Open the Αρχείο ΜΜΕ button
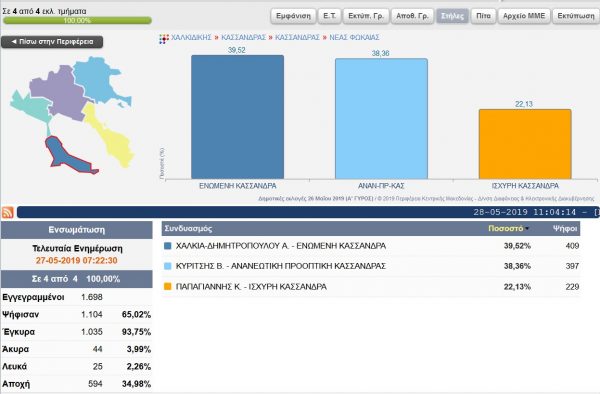Screen dimensions: 600x394 click(524, 16)
